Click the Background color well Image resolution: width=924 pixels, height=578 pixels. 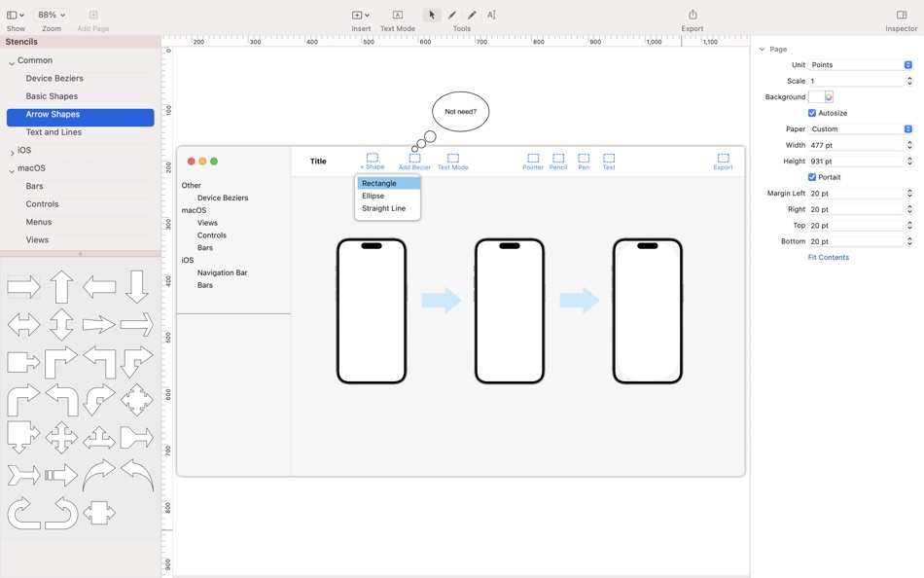(x=823, y=96)
